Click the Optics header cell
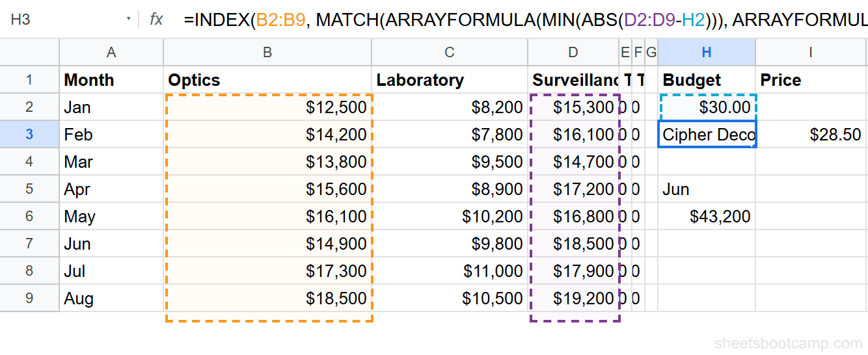 [x=267, y=80]
